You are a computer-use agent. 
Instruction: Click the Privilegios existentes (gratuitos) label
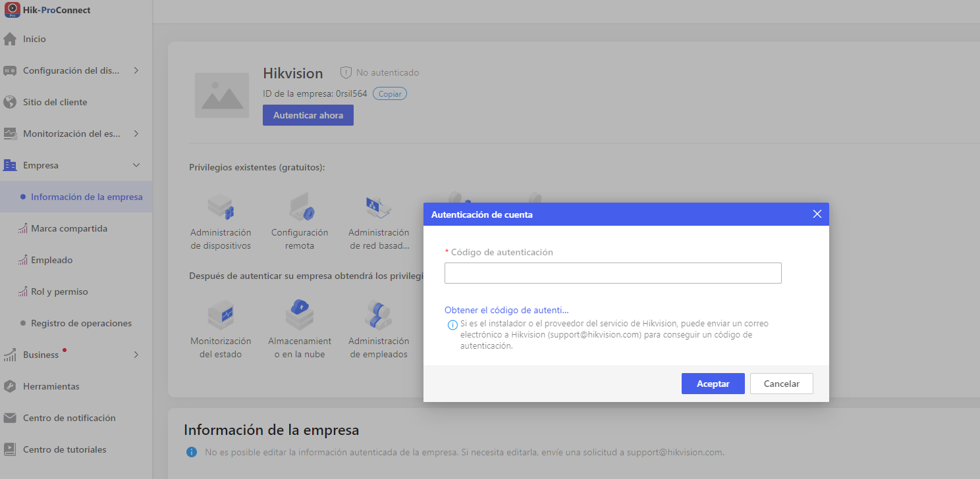tap(257, 167)
